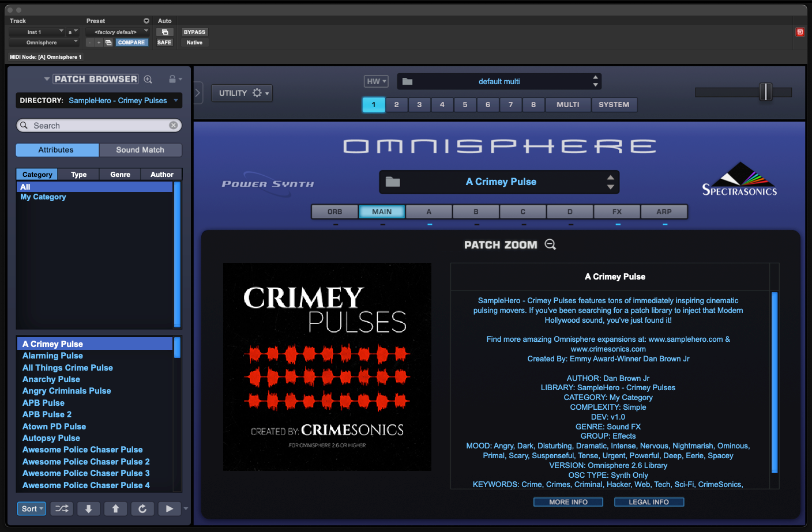Viewport: 812px width, 532px height.
Task: Shuffle patches with the random icon
Action: point(62,508)
